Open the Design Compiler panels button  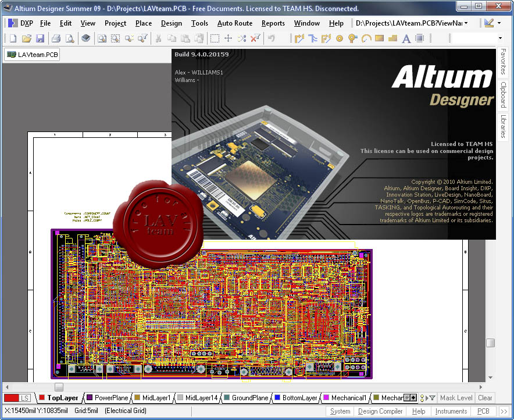[x=380, y=411]
